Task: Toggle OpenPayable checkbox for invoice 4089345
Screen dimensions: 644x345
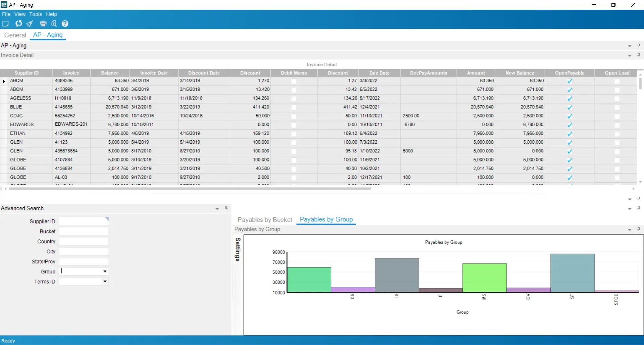Action: pyautogui.click(x=570, y=81)
